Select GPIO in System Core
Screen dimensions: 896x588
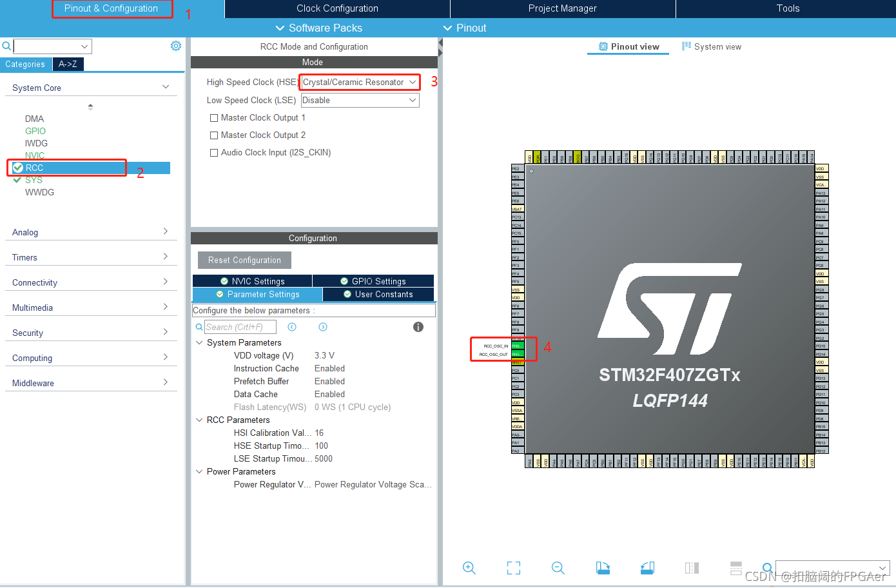(35, 131)
